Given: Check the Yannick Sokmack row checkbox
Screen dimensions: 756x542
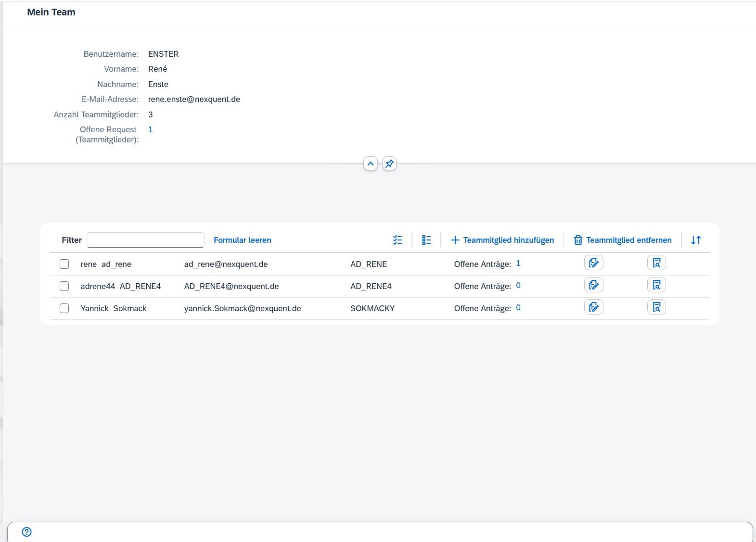Looking at the screenshot, I should coord(64,308).
